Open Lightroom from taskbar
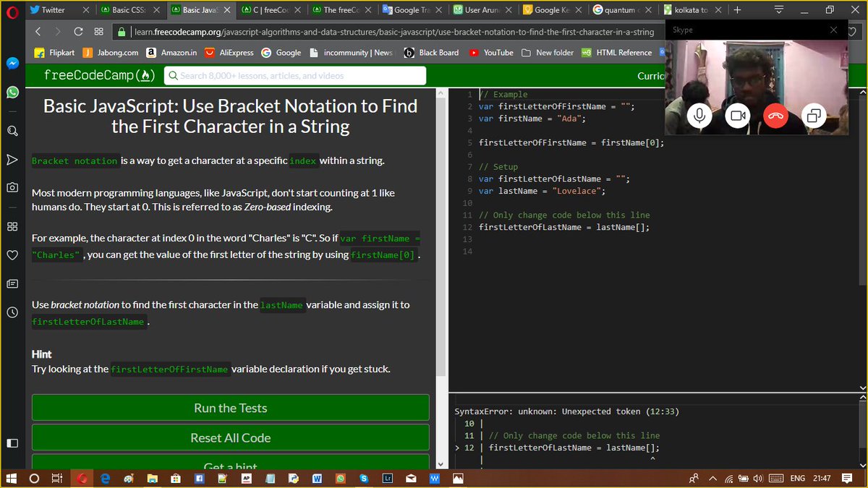This screenshot has height=488, width=868. click(x=387, y=479)
